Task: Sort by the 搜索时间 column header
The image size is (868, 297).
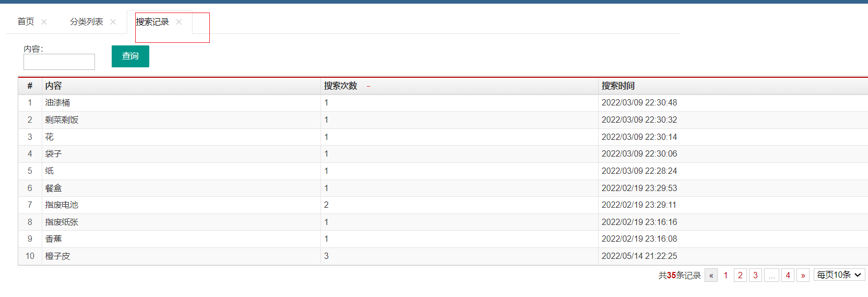Action: tap(618, 86)
